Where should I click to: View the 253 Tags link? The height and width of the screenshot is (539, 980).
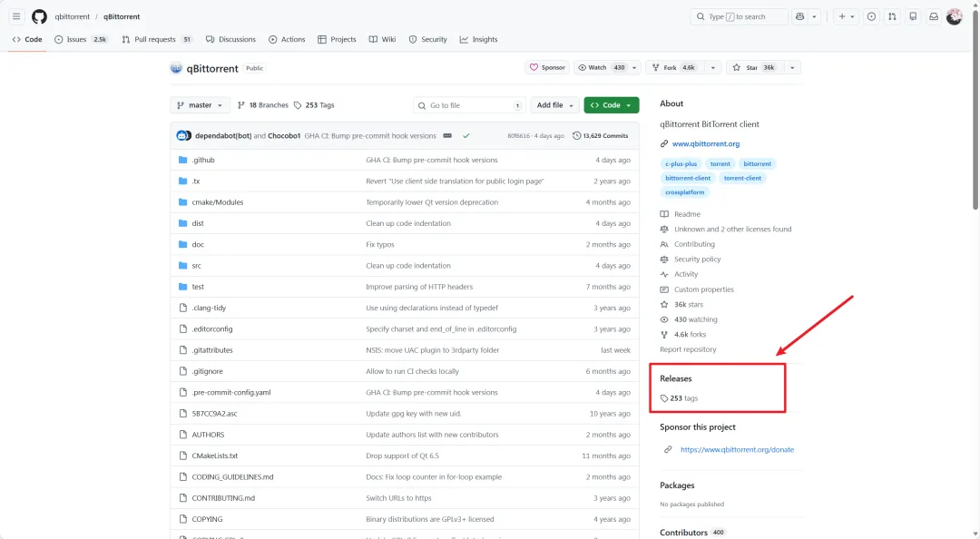(314, 105)
